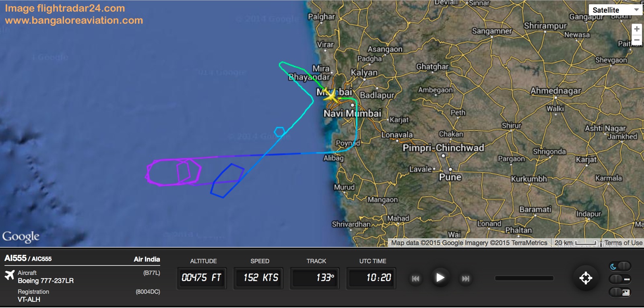Zoom out the map with minus icon
This screenshot has width=644, height=308.
[637, 39]
